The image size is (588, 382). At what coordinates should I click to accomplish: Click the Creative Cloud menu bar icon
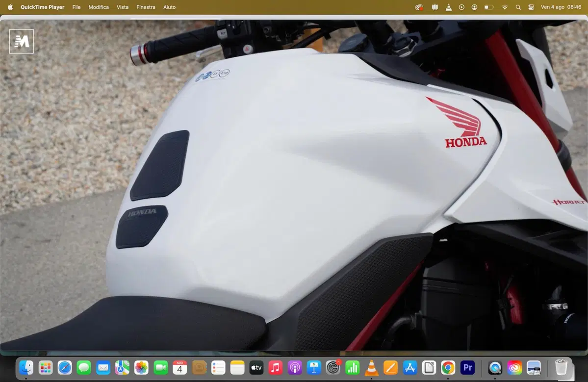419,7
